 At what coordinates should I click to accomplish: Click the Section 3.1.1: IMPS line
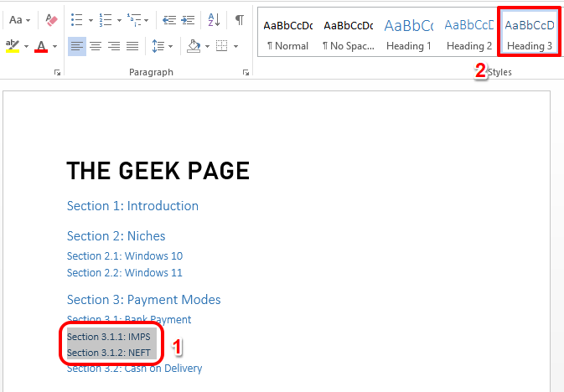109,337
